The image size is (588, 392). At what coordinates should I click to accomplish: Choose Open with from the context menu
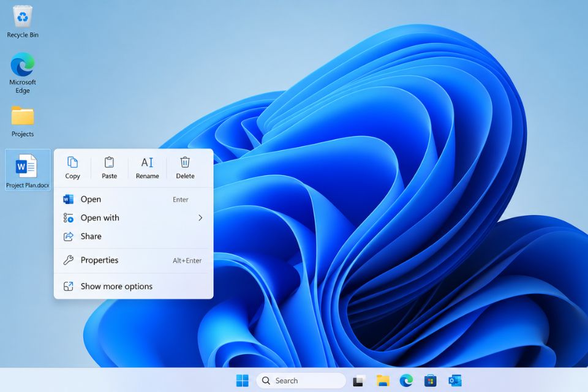(x=134, y=217)
